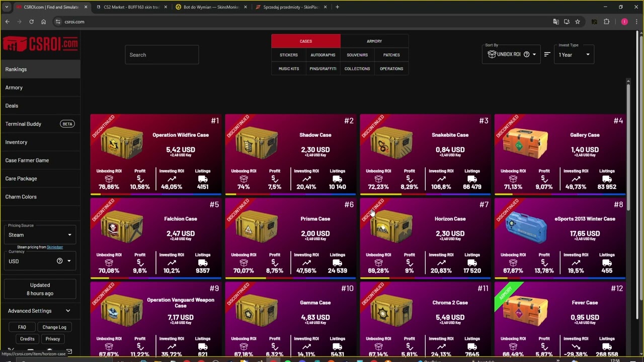
Task: Select the Armory tab
Action: point(374,41)
